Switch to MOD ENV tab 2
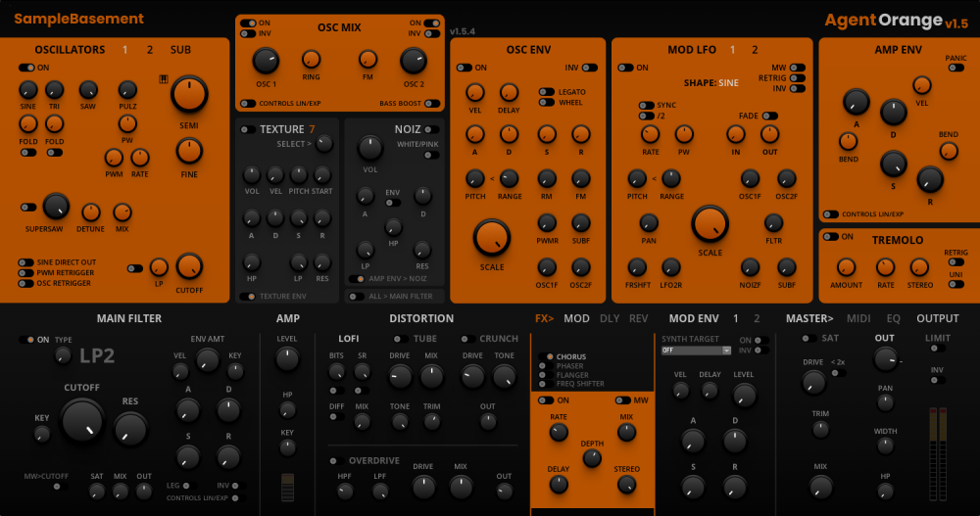The height and width of the screenshot is (516, 980). tap(757, 318)
